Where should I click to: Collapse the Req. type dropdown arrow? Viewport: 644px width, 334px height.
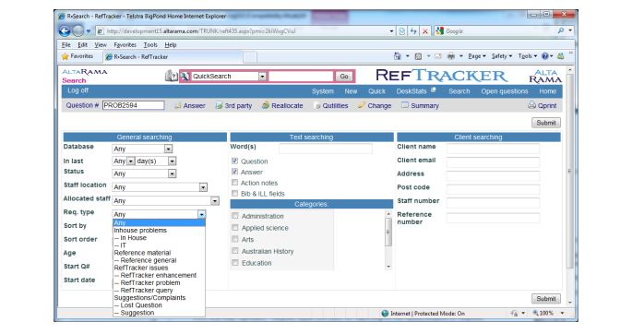click(x=201, y=214)
